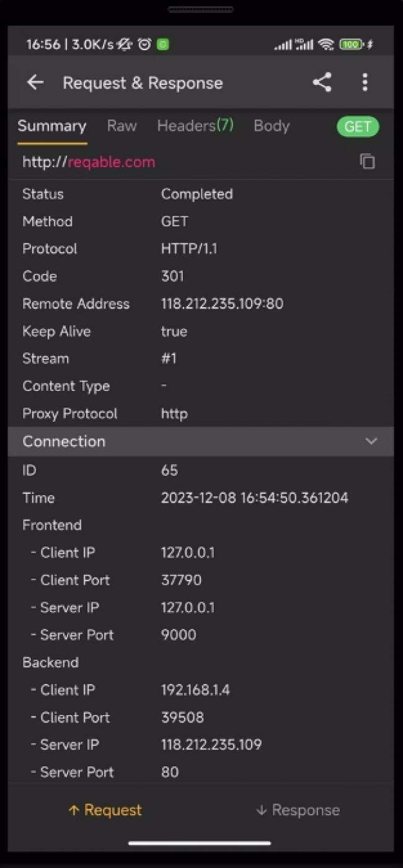Open the share icon
This screenshot has width=403, height=868.
pyautogui.click(x=322, y=82)
